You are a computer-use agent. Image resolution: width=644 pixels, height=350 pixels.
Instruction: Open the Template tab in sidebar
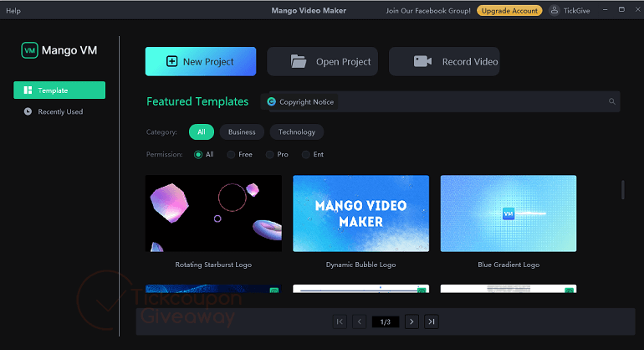(59, 90)
